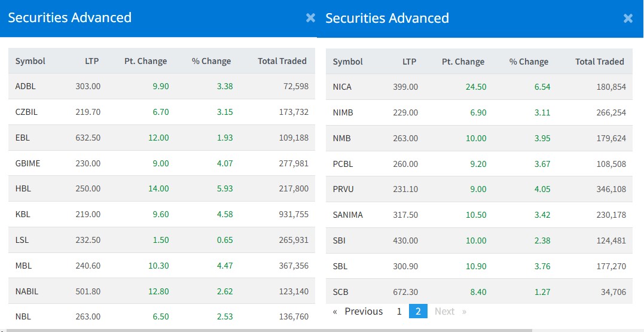Click the Symbol header above NICA
The image size is (644, 332).
348,62
